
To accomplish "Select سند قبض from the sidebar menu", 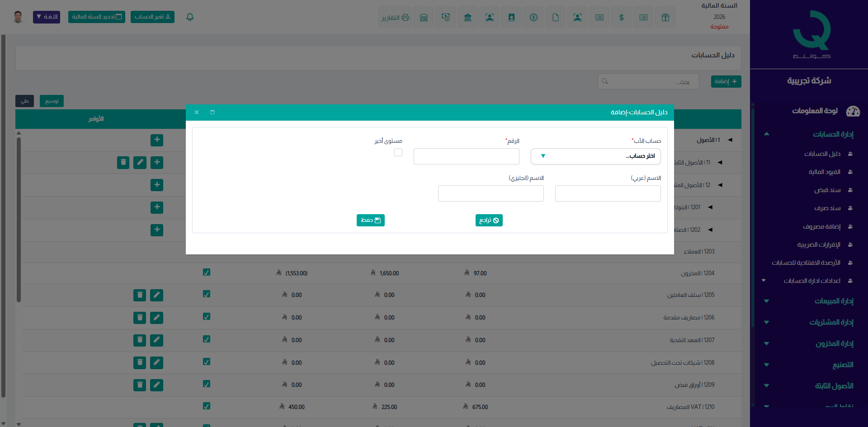I will coord(827,190).
